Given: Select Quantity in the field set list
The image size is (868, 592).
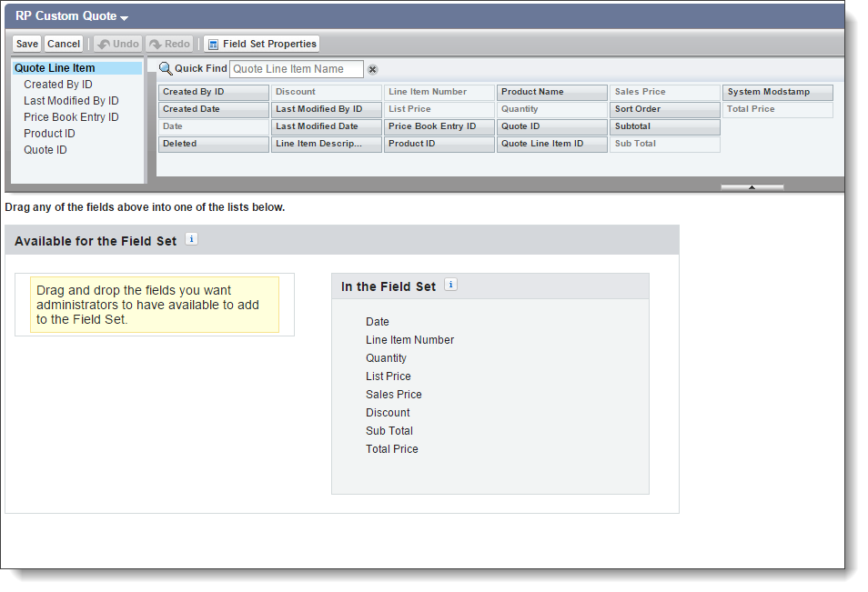Looking at the screenshot, I should point(386,358).
